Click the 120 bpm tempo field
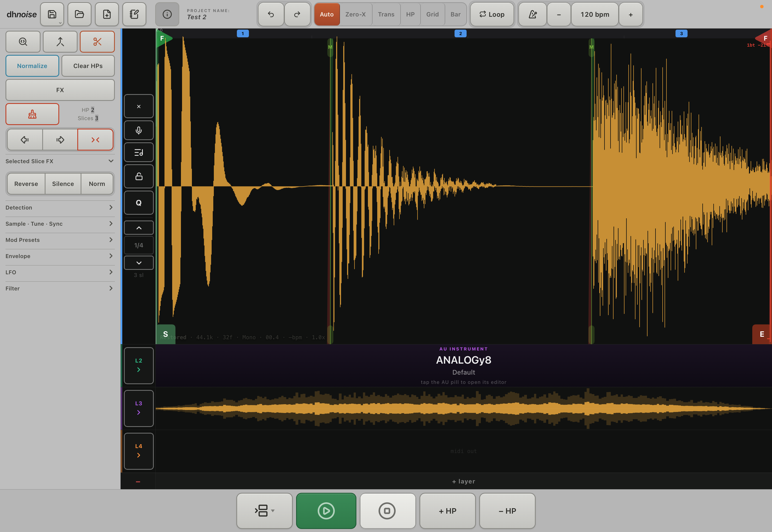Viewport: 772px width, 532px height. click(x=595, y=14)
